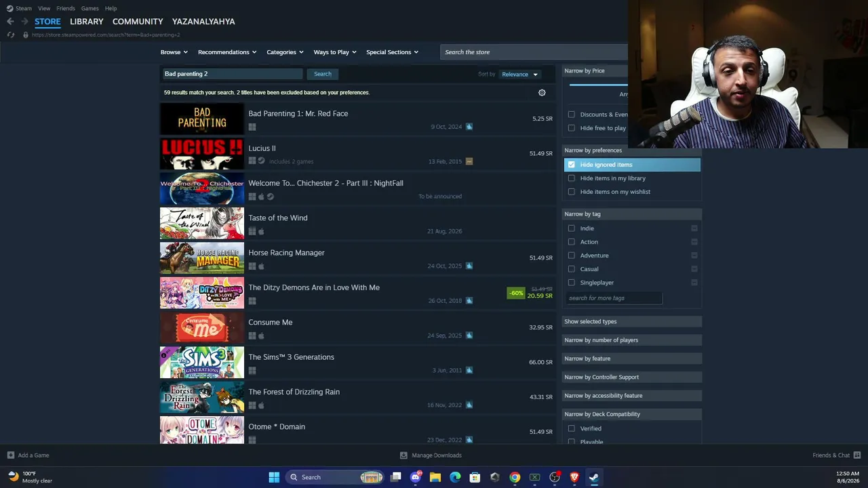Screen dimensions: 868x488
Task: Go back with the Steam back arrow
Action: pos(10,22)
